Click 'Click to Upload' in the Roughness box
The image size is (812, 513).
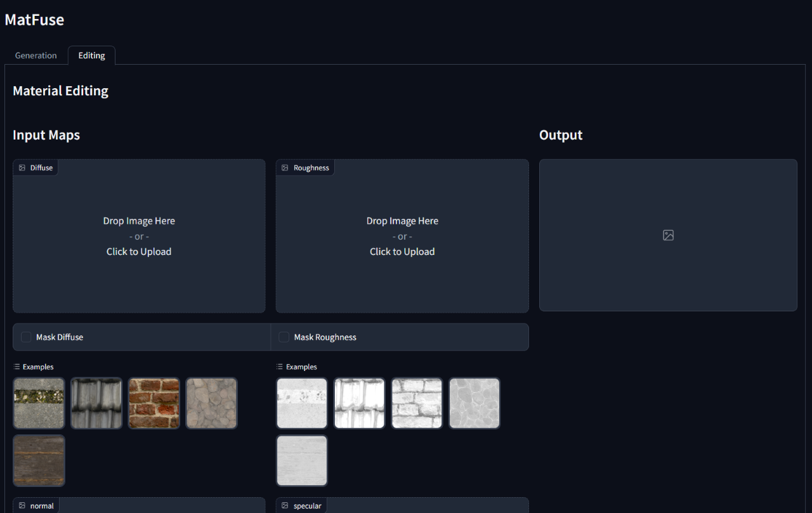pyautogui.click(x=402, y=252)
